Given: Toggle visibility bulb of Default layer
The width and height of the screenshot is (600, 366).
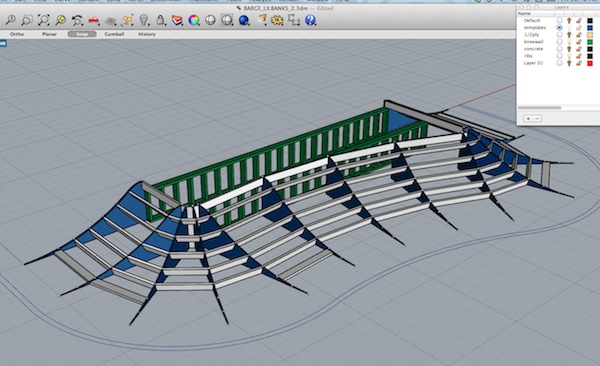Looking at the screenshot, I should tap(569, 21).
